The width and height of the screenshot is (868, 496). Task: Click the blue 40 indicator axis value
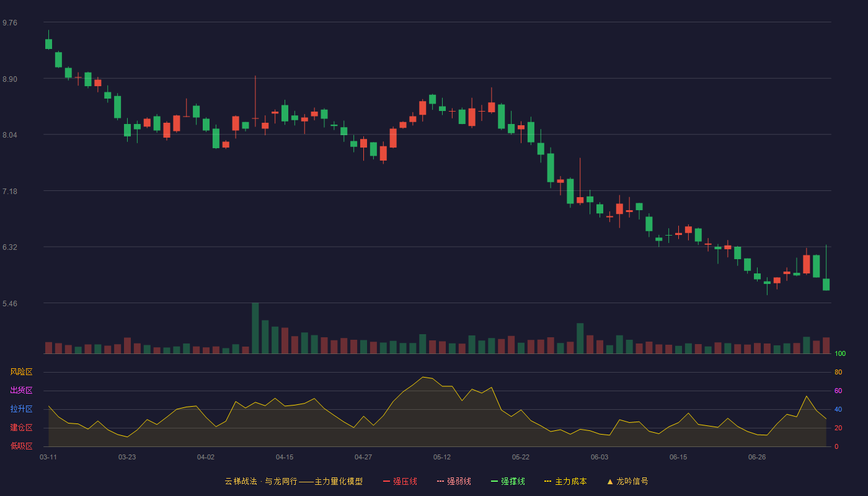[838, 410]
